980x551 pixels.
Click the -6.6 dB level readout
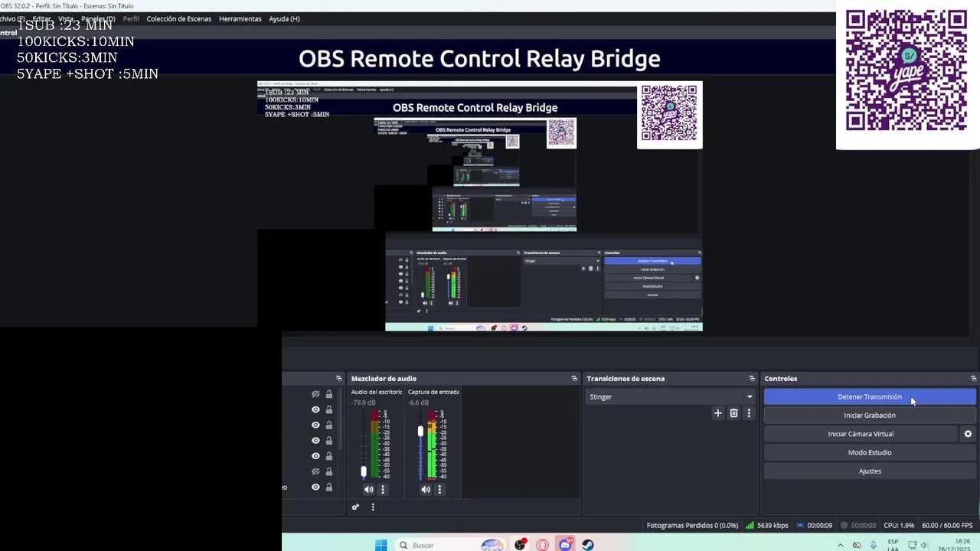[x=419, y=403]
